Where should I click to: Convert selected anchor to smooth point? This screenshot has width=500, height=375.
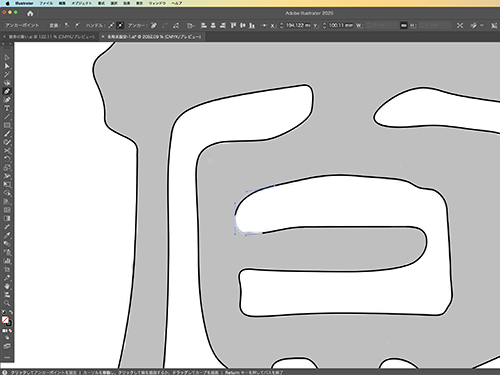(77, 25)
